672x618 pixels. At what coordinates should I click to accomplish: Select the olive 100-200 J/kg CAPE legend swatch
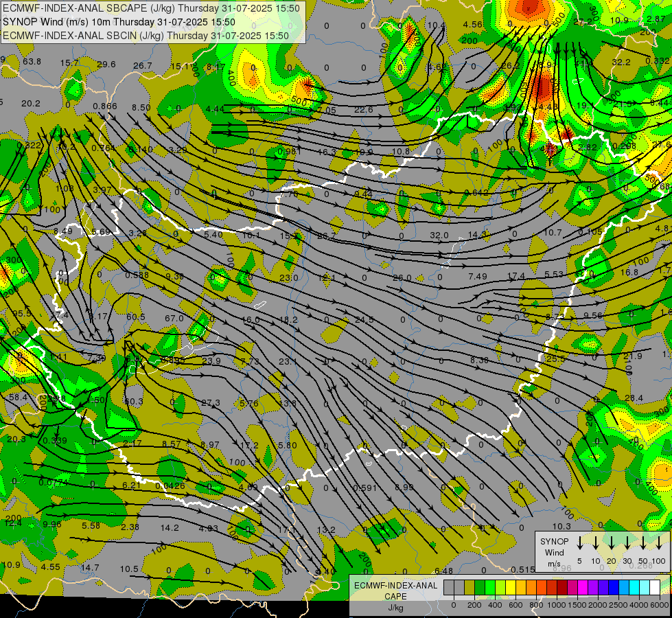tap(470, 587)
